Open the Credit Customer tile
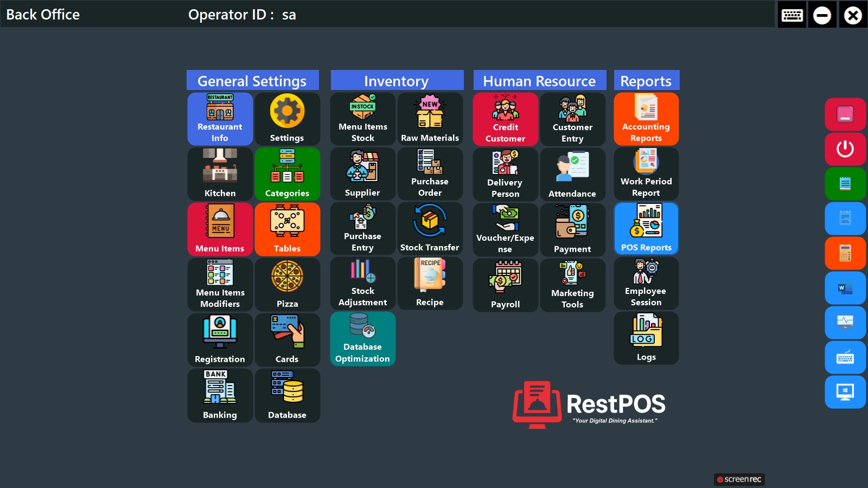 (505, 119)
